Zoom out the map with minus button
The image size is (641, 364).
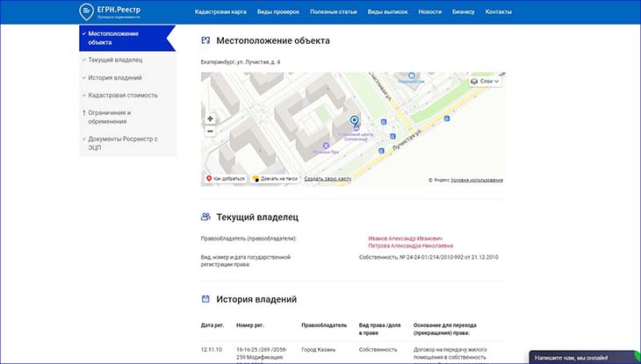[x=210, y=132]
